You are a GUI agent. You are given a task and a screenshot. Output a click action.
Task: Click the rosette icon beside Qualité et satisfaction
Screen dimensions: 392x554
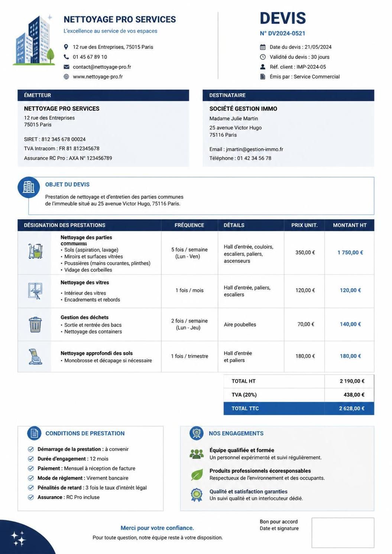coord(196,495)
